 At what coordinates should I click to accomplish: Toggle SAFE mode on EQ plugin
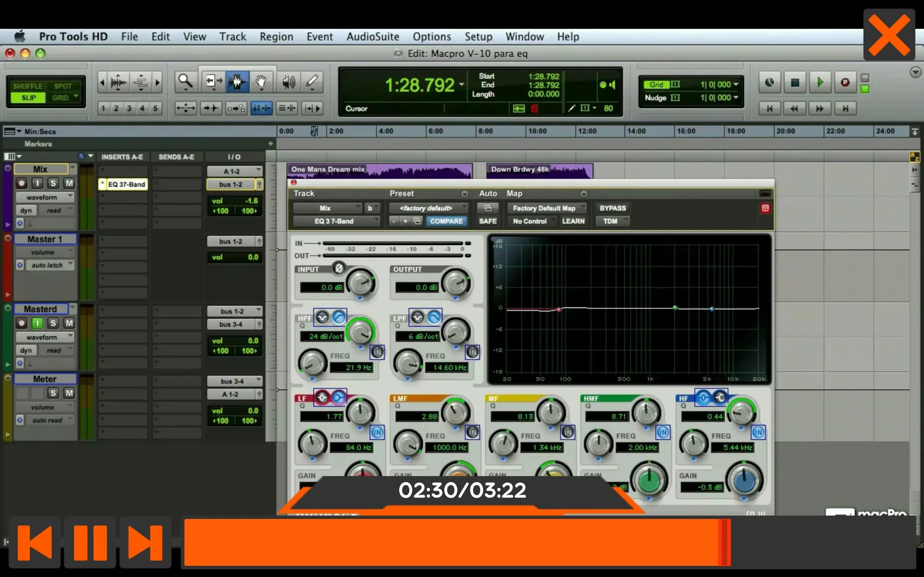click(x=488, y=221)
